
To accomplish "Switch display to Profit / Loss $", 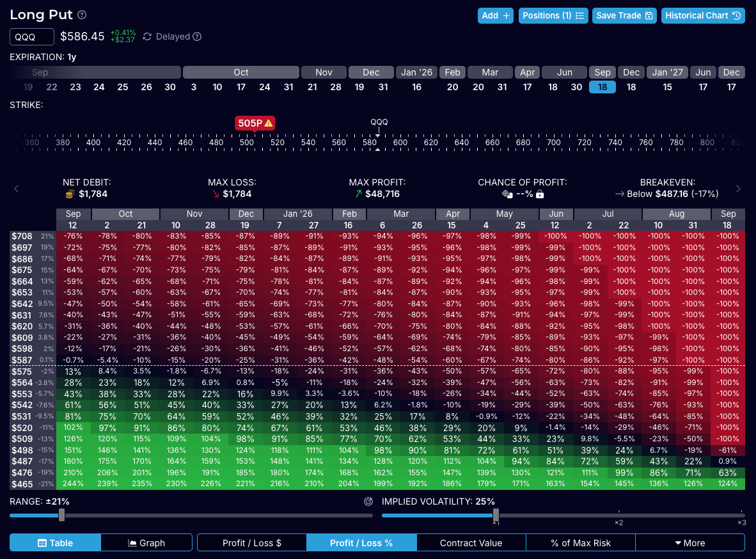I will (x=252, y=543).
